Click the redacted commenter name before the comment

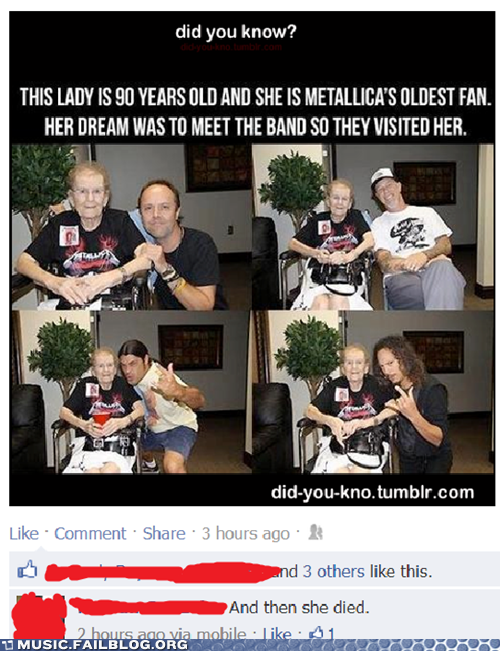click(147, 607)
